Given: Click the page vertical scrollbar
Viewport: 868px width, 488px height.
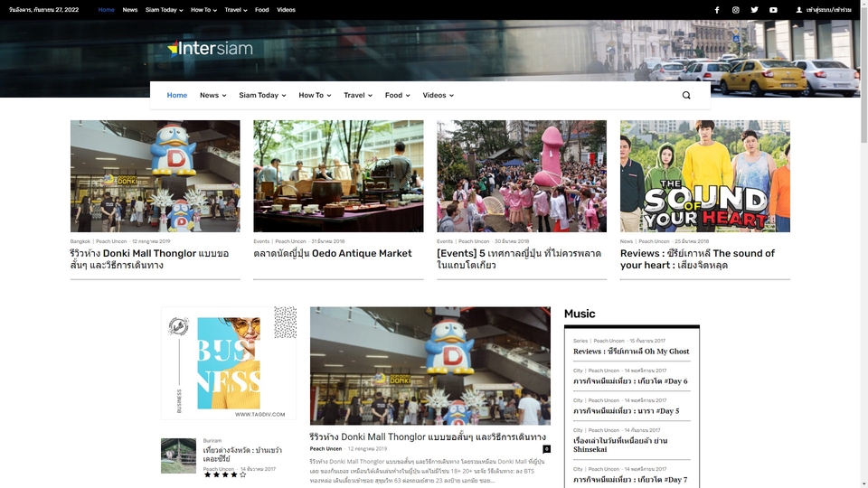Looking at the screenshot, I should click(x=864, y=244).
